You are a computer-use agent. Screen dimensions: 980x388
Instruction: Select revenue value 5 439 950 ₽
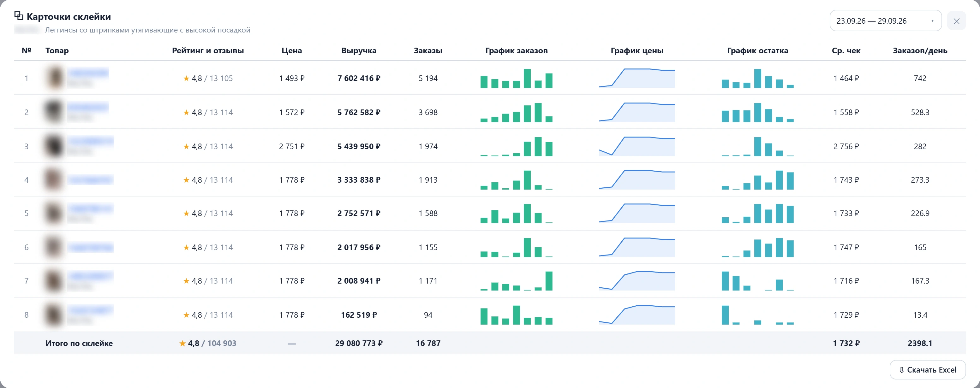359,146
